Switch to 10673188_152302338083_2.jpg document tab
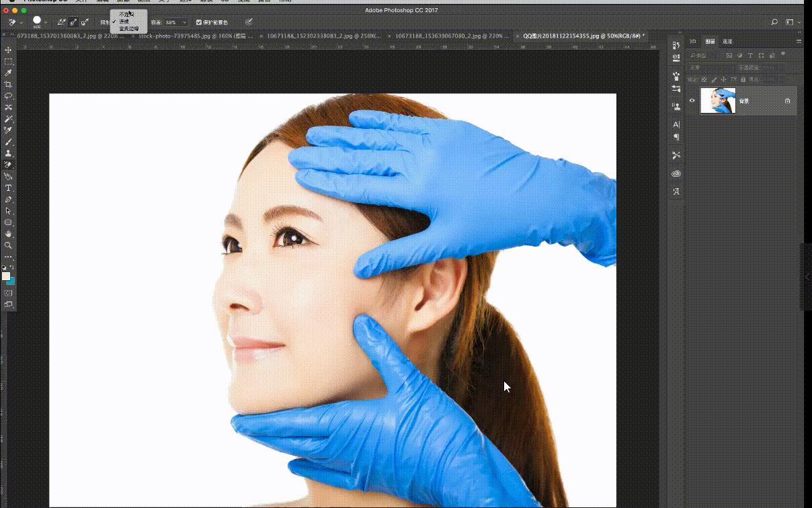 point(323,36)
